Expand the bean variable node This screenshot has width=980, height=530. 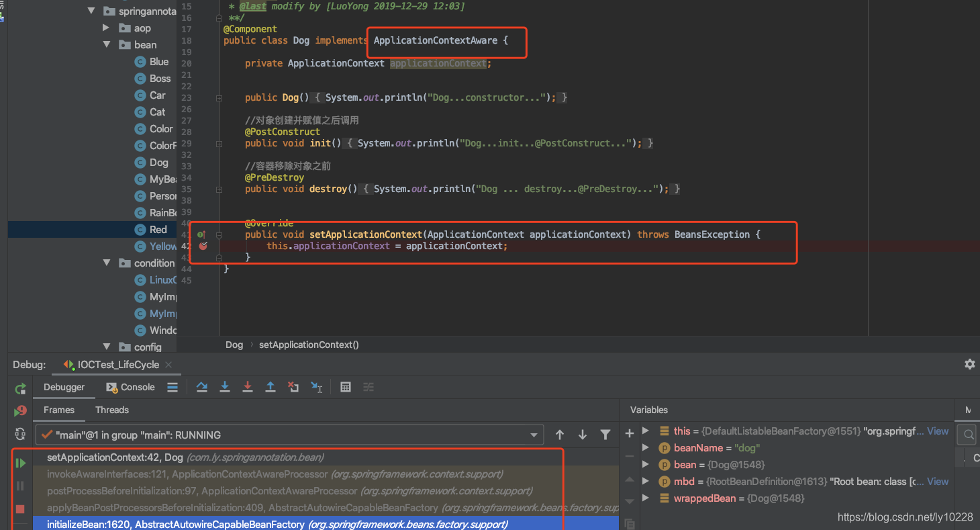(x=646, y=464)
